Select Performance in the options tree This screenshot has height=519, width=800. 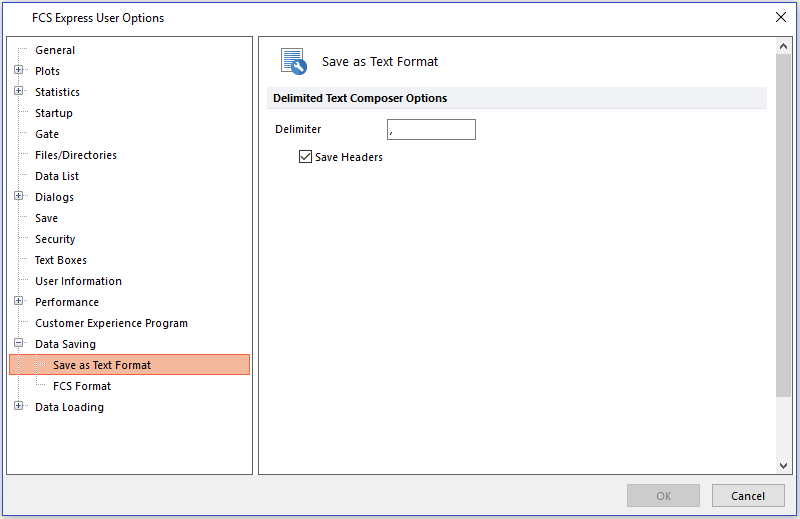pyautogui.click(x=67, y=302)
